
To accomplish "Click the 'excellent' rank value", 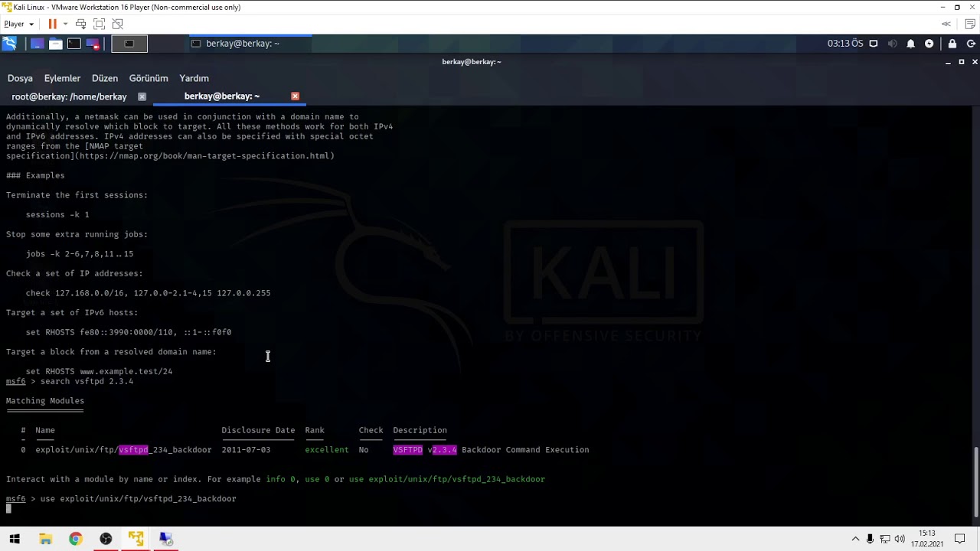I will tap(327, 450).
